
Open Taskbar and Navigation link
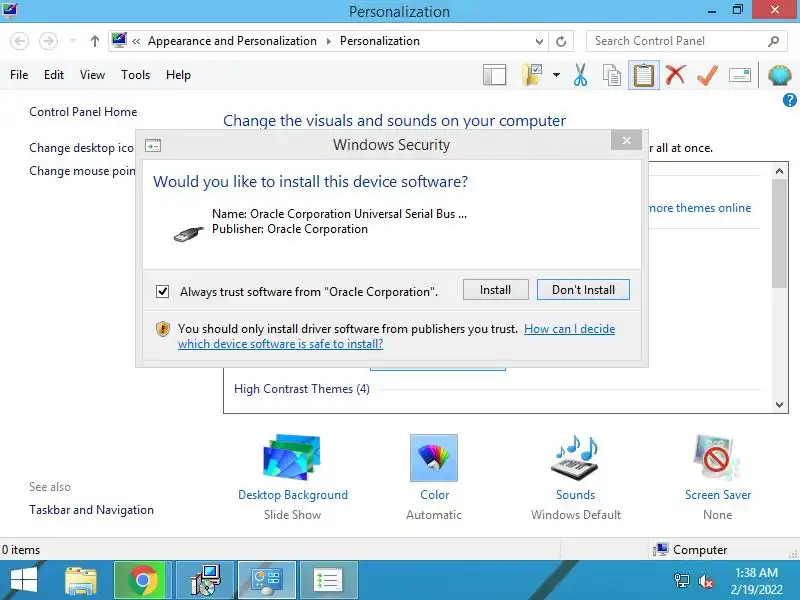tap(91, 510)
